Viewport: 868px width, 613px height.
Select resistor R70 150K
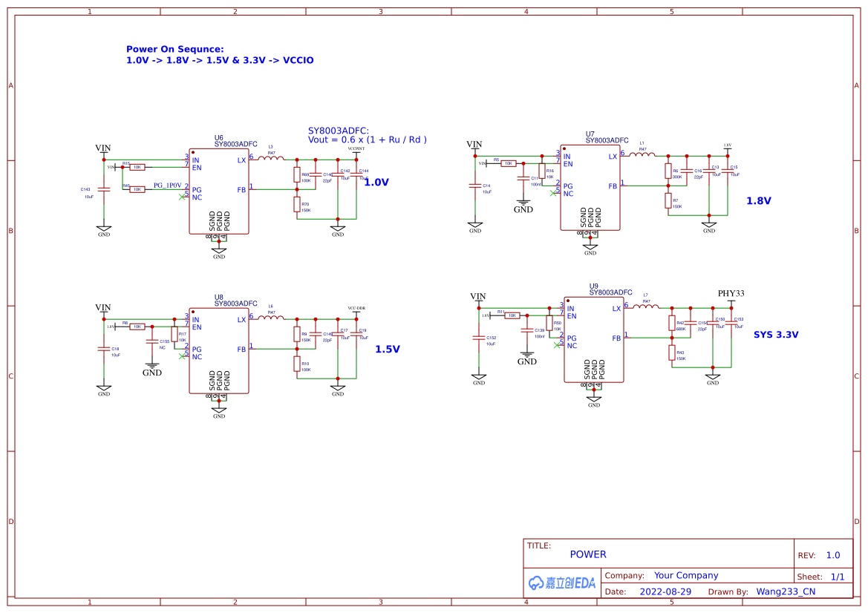(297, 205)
